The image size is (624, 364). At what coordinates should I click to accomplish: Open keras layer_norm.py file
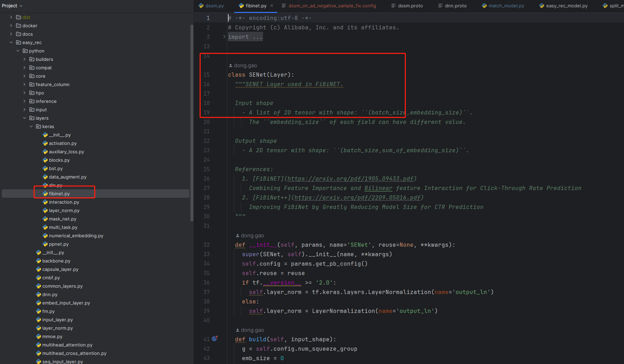pyautogui.click(x=64, y=210)
